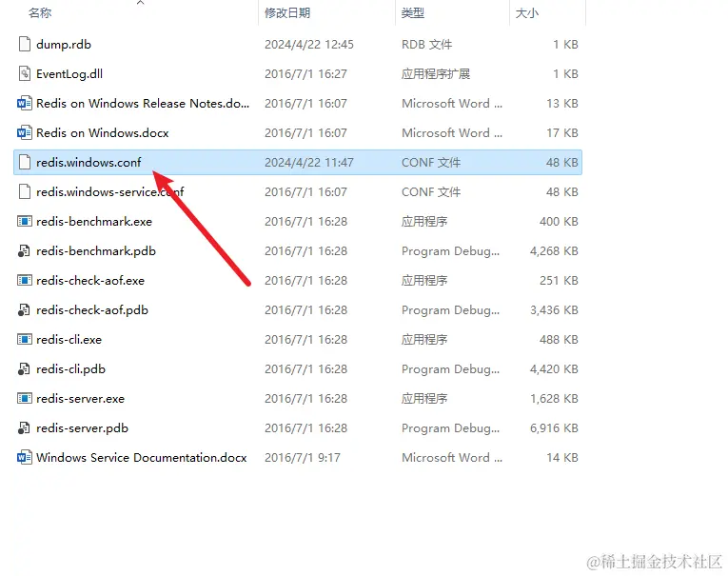Click the dump.rdb file icon
Image resolution: width=728 pixels, height=576 pixels.
click(x=24, y=44)
